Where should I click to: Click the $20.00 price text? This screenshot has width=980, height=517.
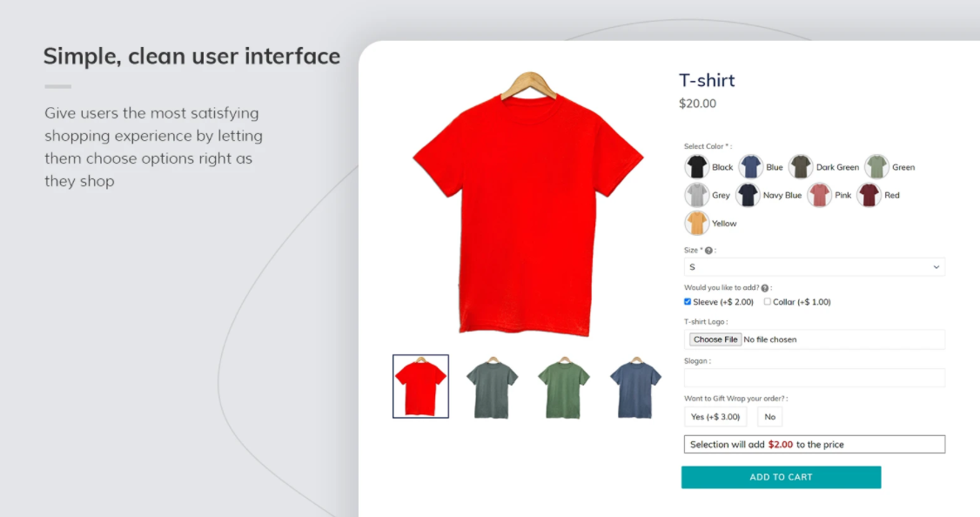pyautogui.click(x=697, y=104)
